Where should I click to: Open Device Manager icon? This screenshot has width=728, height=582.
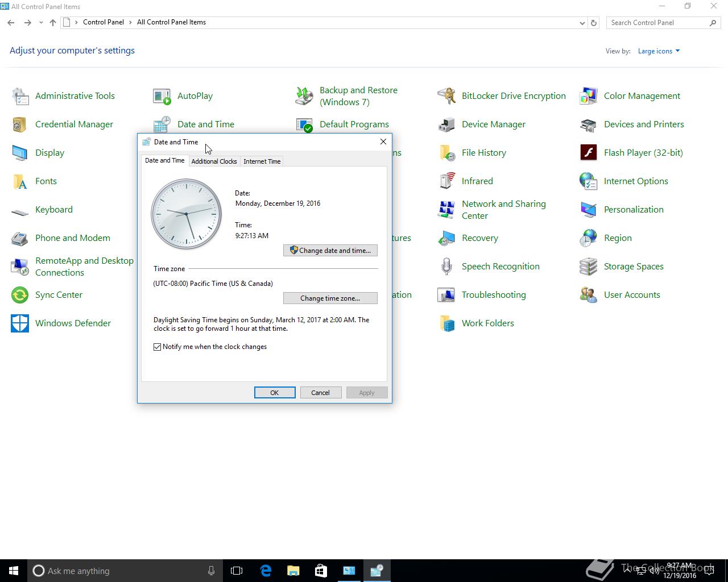[446, 124]
